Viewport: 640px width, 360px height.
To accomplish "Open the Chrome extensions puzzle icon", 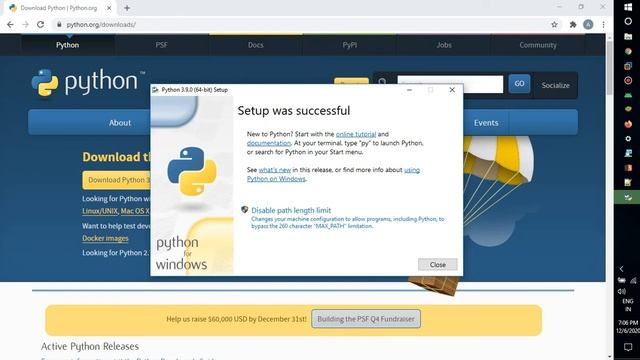I will [573, 24].
